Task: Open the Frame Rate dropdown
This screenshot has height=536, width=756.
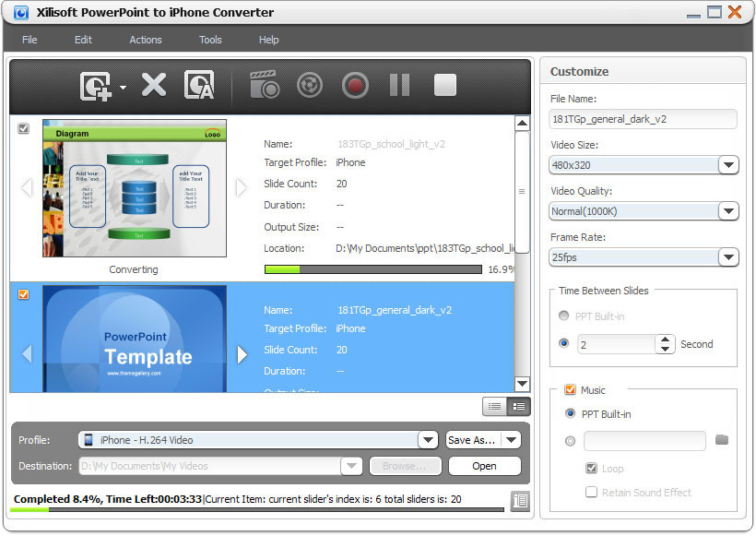Action: click(x=728, y=257)
